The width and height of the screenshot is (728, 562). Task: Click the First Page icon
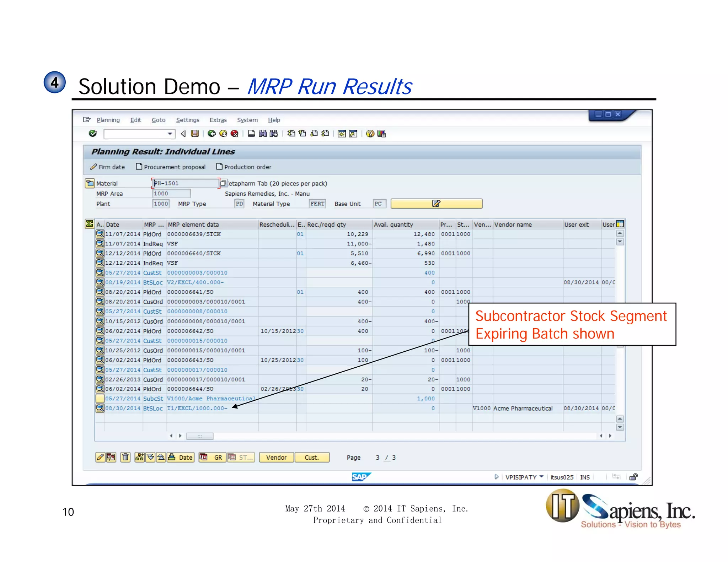coord(291,134)
